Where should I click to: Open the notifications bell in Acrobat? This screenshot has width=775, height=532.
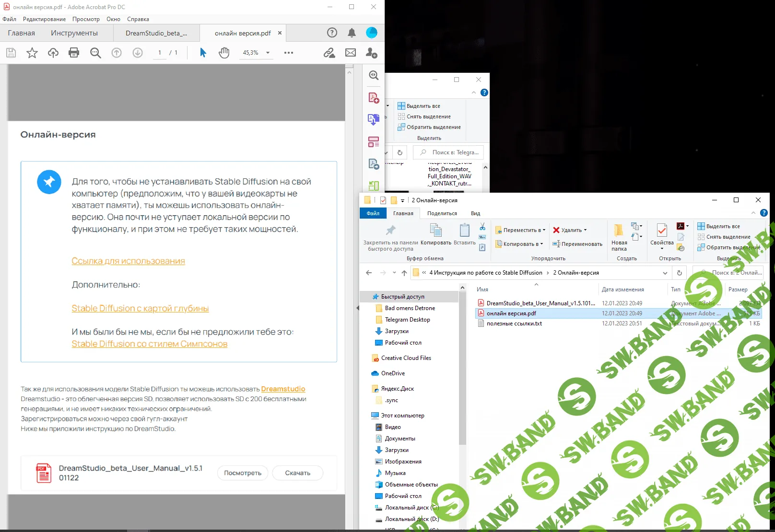(352, 33)
